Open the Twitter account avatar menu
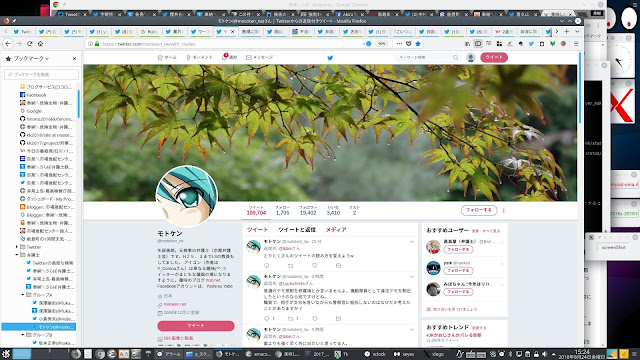Screen dimensions: 640x360 point(471,58)
